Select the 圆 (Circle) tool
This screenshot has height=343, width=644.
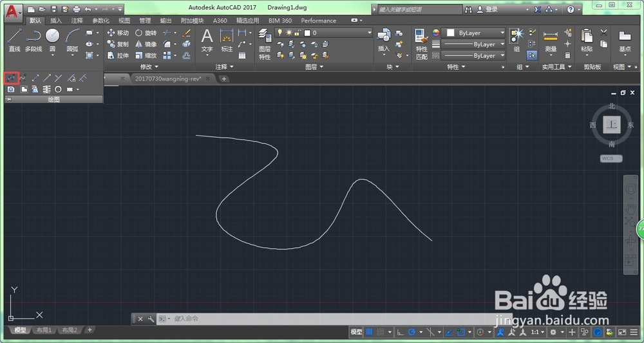[x=53, y=40]
